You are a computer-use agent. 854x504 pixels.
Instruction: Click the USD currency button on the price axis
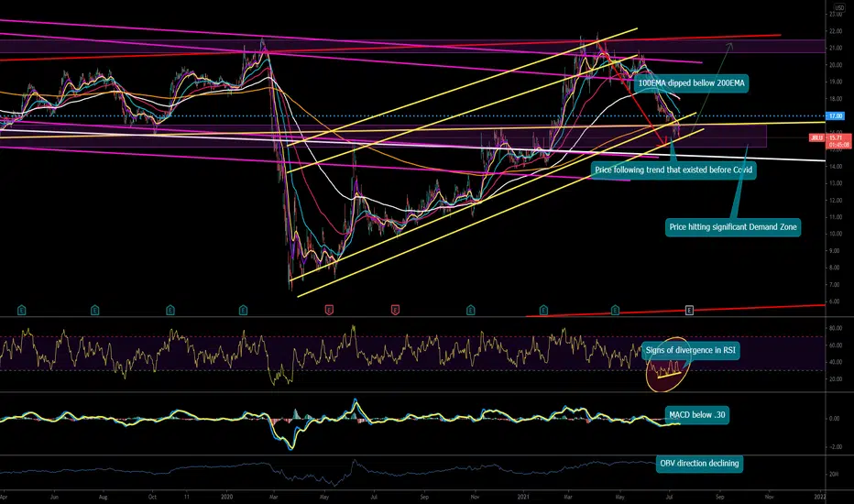pyautogui.click(x=838, y=7)
